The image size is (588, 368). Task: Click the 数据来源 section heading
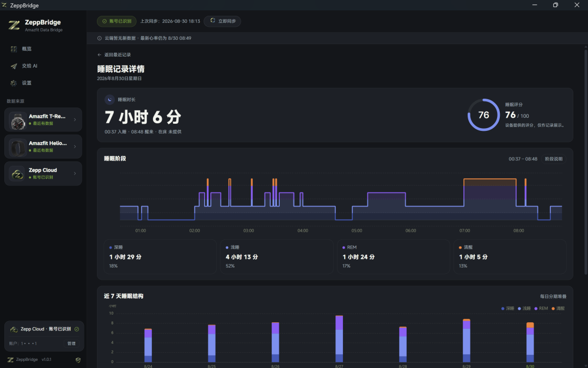tap(15, 101)
